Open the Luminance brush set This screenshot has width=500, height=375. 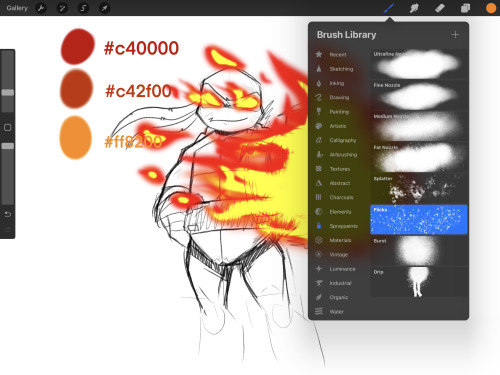[338, 269]
